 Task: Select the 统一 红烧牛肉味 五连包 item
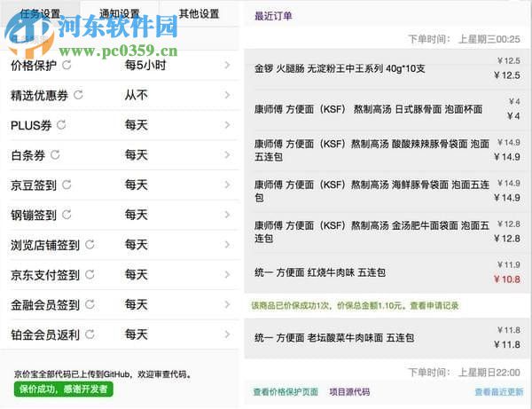point(387,272)
